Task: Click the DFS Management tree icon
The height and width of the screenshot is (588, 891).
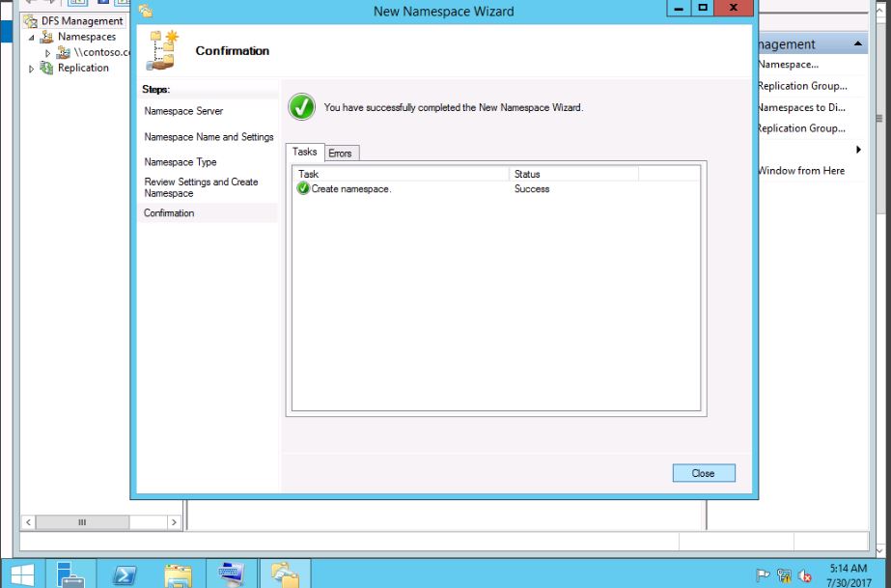Action: (30, 21)
